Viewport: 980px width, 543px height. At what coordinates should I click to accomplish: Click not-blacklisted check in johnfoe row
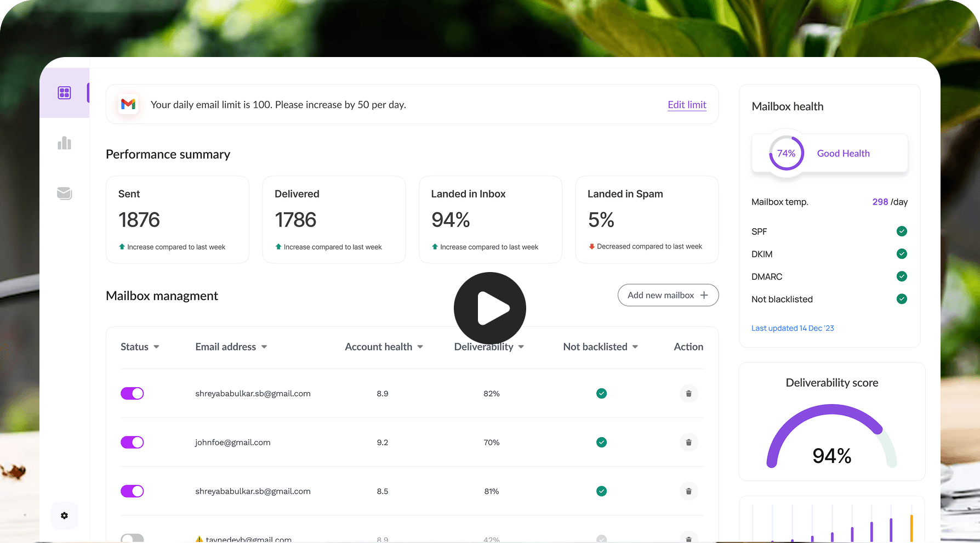(x=601, y=442)
